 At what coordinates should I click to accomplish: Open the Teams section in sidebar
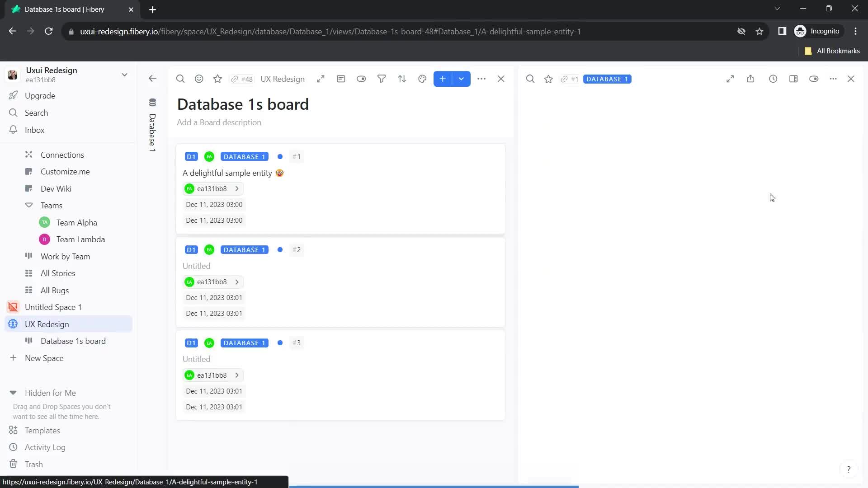pos(51,206)
